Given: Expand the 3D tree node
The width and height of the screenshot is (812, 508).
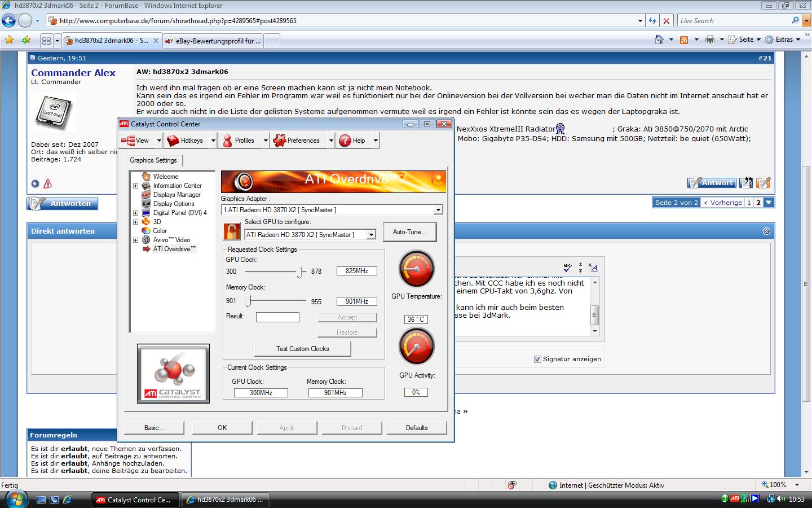Looking at the screenshot, I should point(135,222).
